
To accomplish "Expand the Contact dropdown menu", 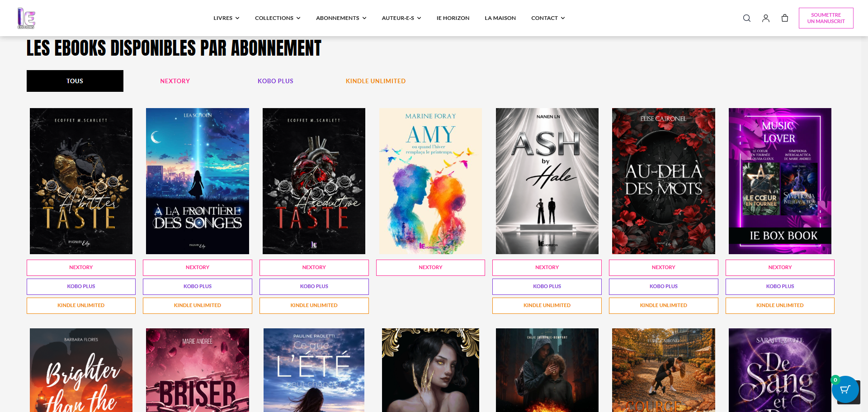I will pos(548,18).
